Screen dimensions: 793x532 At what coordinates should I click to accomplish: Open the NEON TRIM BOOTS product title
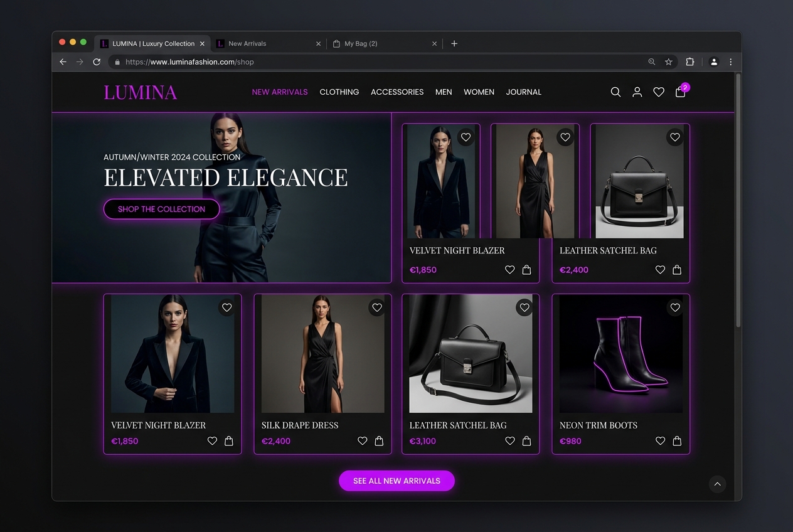tap(599, 425)
